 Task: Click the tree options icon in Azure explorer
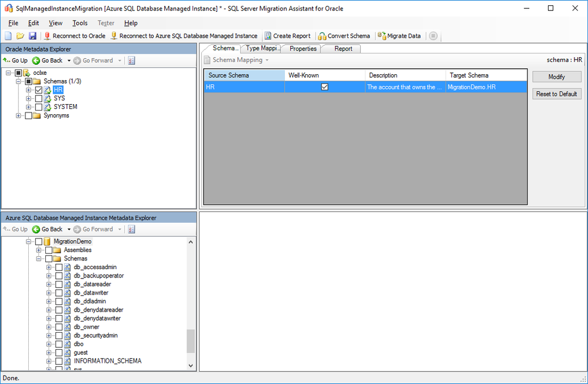(131, 229)
